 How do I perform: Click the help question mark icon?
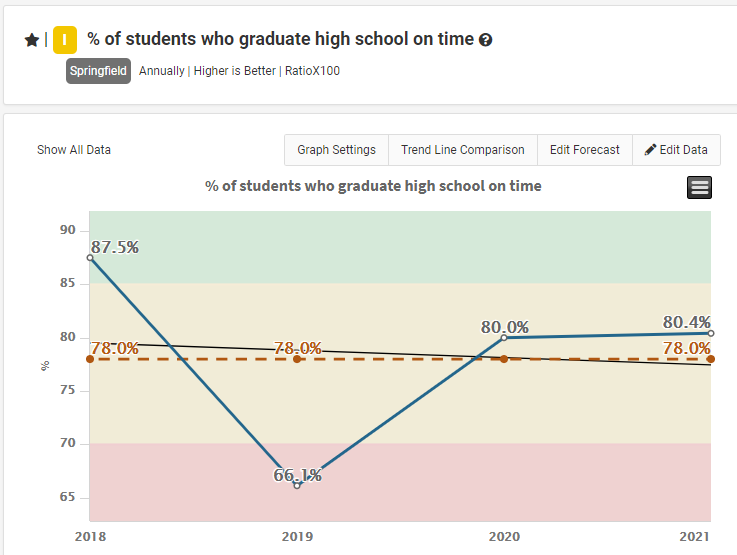[x=486, y=40]
